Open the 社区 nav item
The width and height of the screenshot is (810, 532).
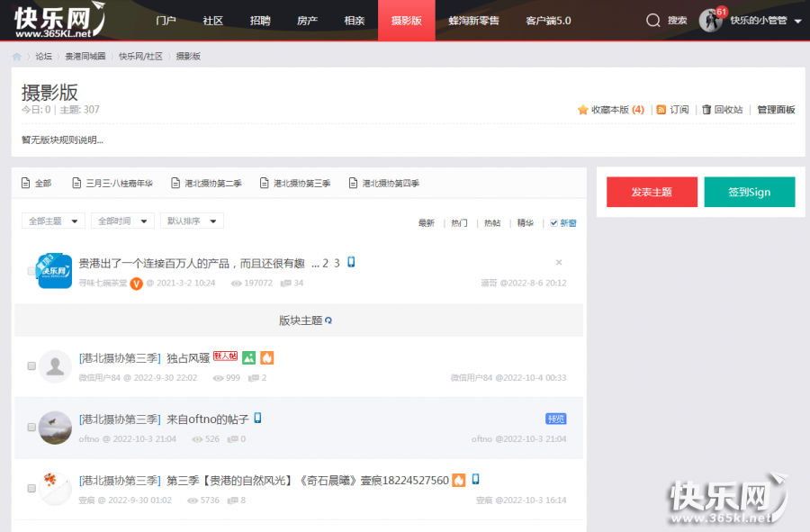coord(212,21)
